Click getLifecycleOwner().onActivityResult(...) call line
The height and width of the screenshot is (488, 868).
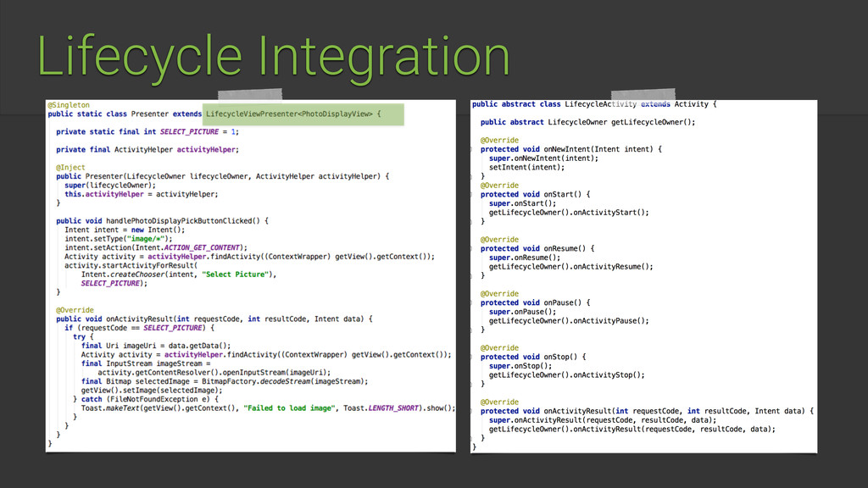click(632, 429)
